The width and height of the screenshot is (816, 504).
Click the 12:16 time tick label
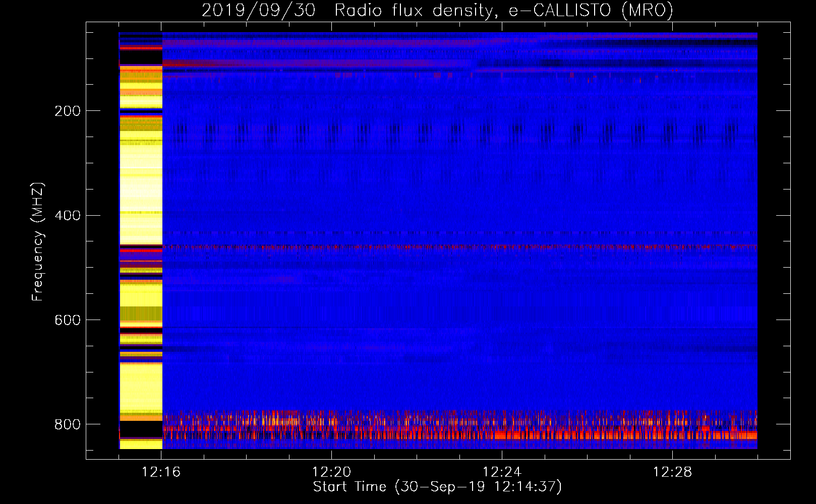pyautogui.click(x=161, y=472)
